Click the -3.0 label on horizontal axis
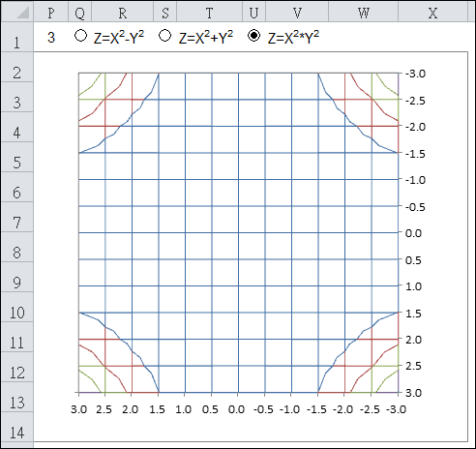The height and width of the screenshot is (449, 476). [x=396, y=409]
